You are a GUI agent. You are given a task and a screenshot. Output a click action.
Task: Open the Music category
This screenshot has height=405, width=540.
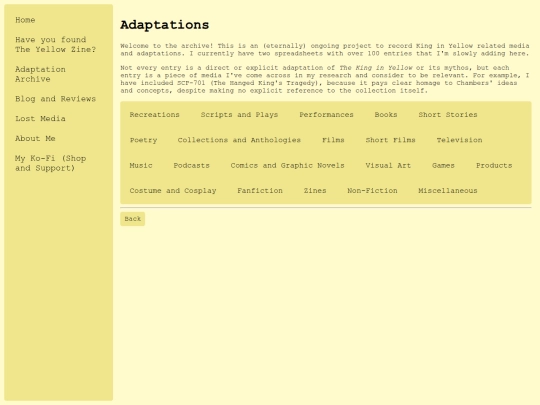pyautogui.click(x=141, y=166)
